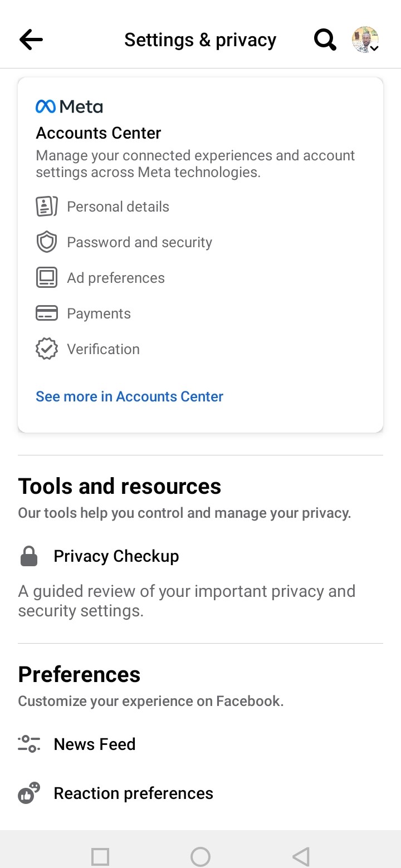Tap the Password and security shield icon
The width and height of the screenshot is (401, 868).
click(47, 242)
